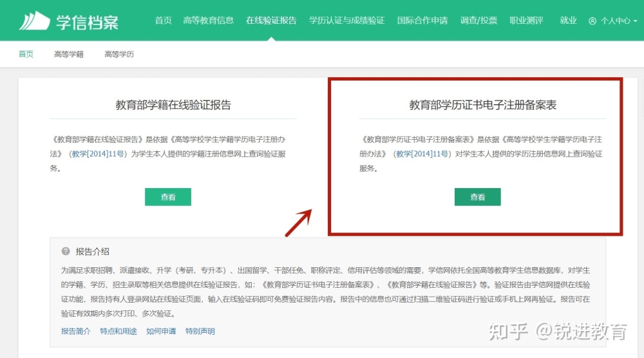Open the 如何申请 link
This screenshot has height=358, width=644.
[x=161, y=332]
